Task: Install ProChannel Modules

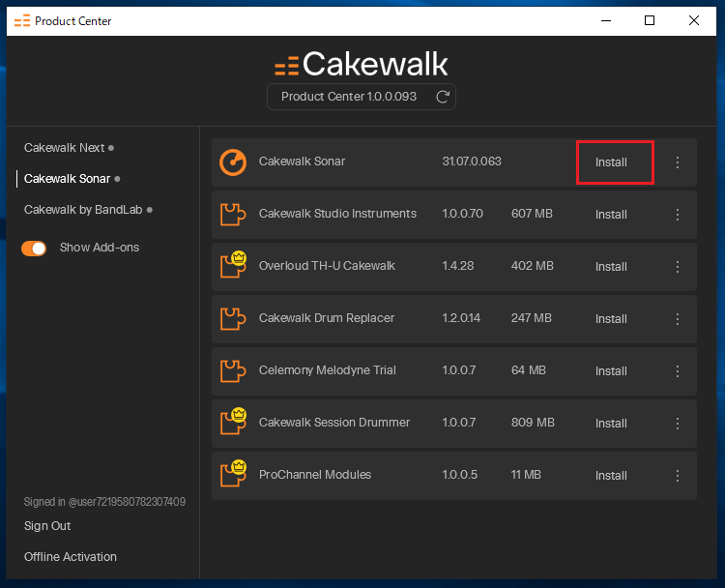Action: pyautogui.click(x=611, y=476)
